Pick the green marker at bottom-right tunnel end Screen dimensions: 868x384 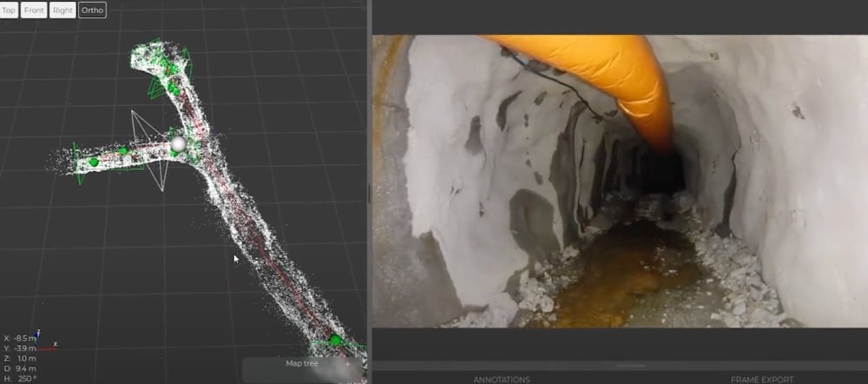pos(335,340)
